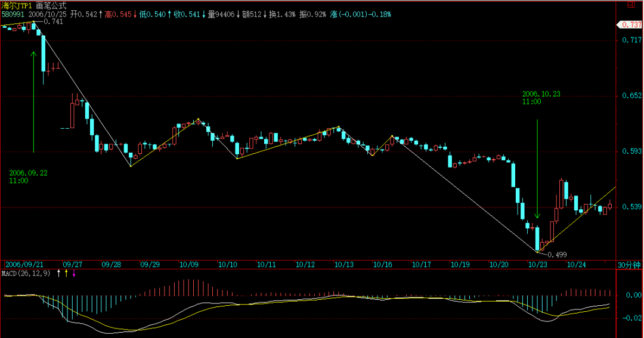The height and width of the screenshot is (338, 644).
Task: Click the 0.593 price axis label
Action: [x=631, y=151]
